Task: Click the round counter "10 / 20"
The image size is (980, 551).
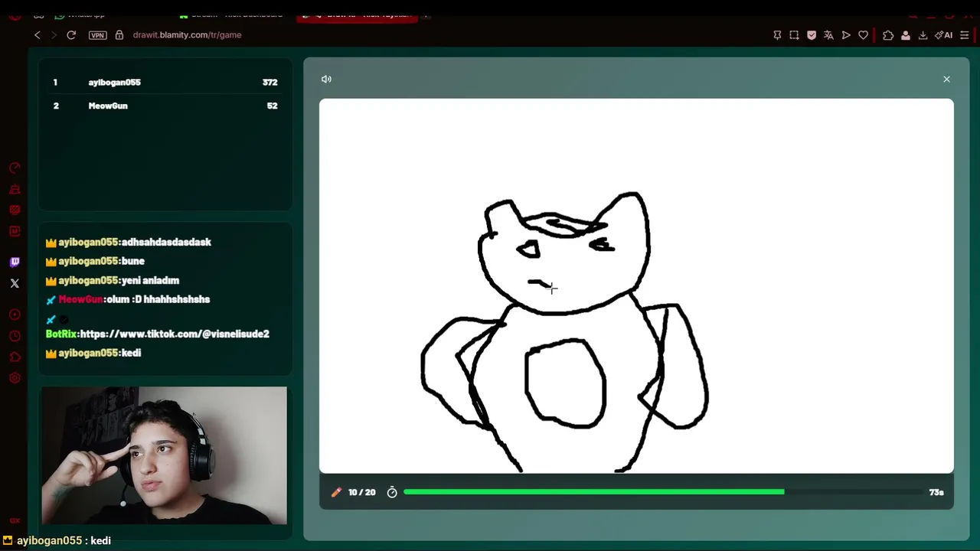Action: pos(362,492)
